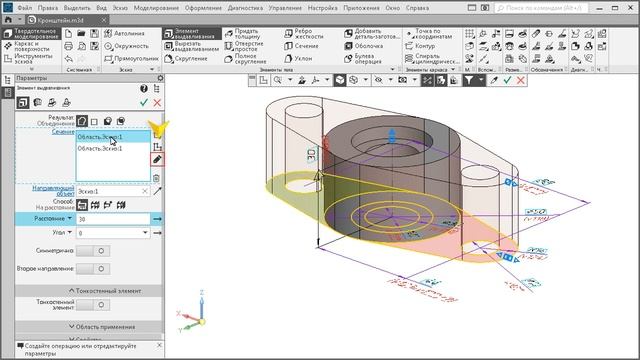Click the pencil edit-sketch icon beside section list
Viewport: 640px width, 360px height.
pyautogui.click(x=157, y=159)
